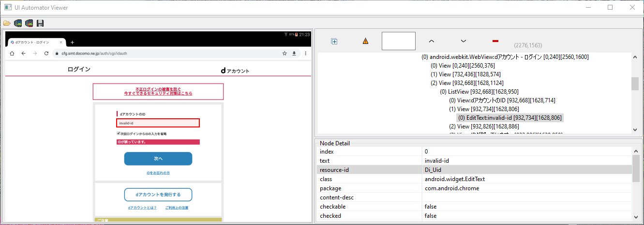Click the hierarchy tree scrollbar up arrow
This screenshot has width=644, height=225.
coord(635,57)
